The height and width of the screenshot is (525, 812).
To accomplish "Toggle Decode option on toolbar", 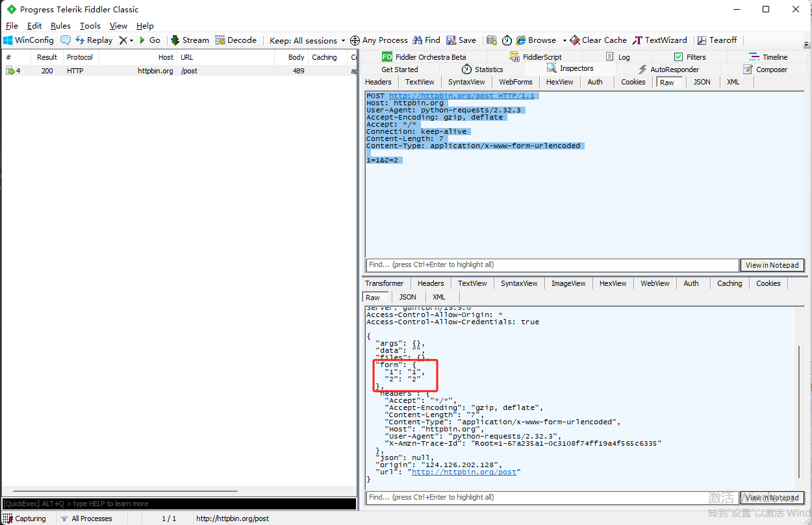I will (236, 40).
